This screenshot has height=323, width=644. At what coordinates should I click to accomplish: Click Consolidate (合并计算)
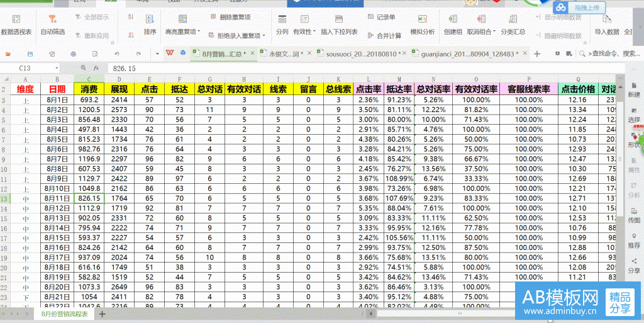pyautogui.click(x=384, y=36)
